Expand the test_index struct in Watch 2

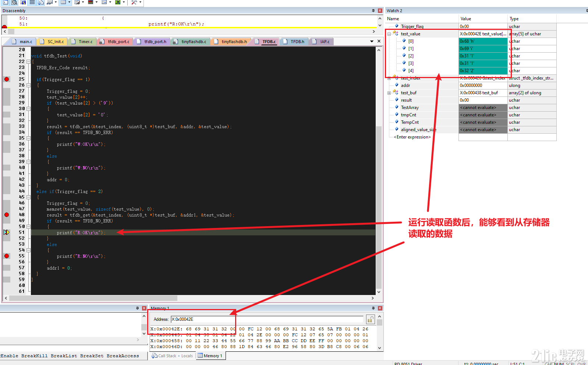[389, 78]
